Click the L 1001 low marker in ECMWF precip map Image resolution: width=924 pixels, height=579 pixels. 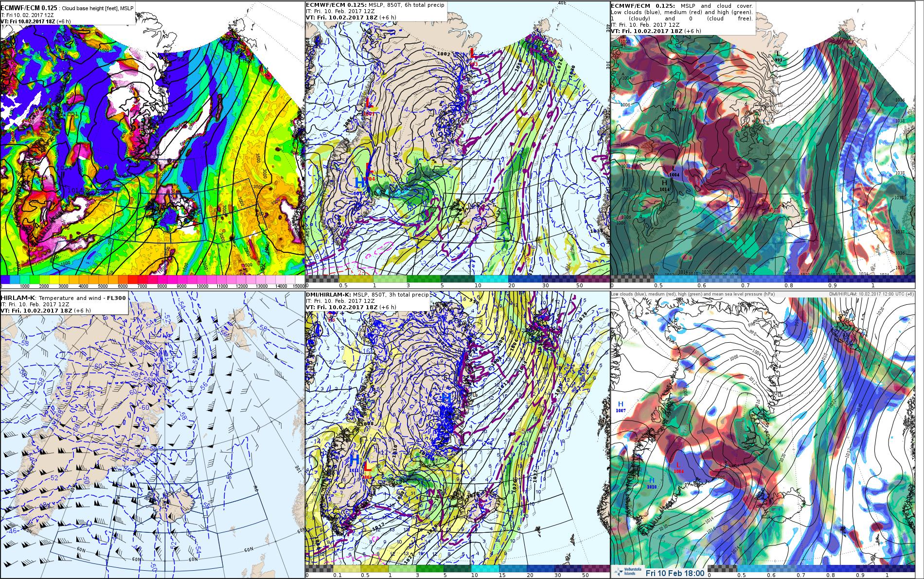pyautogui.click(x=369, y=105)
